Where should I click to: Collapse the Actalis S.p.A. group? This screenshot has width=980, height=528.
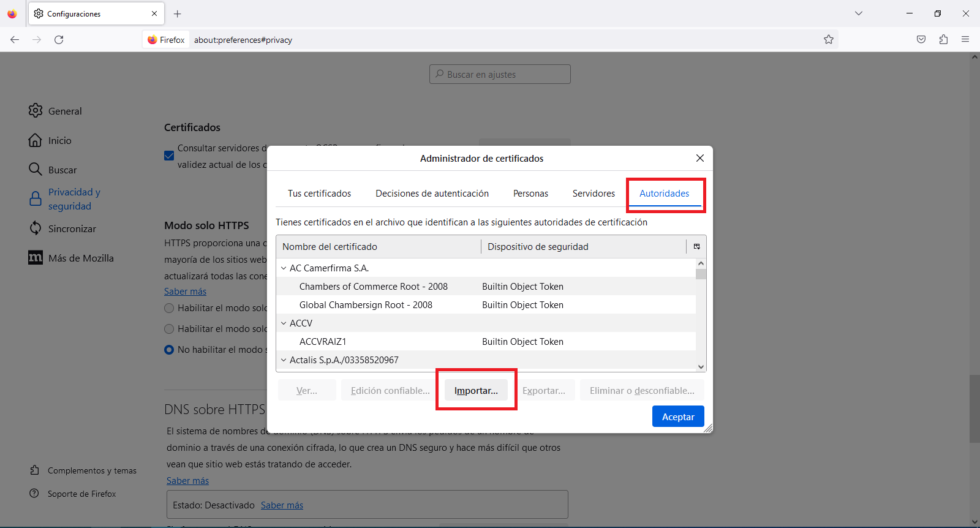[x=284, y=360]
